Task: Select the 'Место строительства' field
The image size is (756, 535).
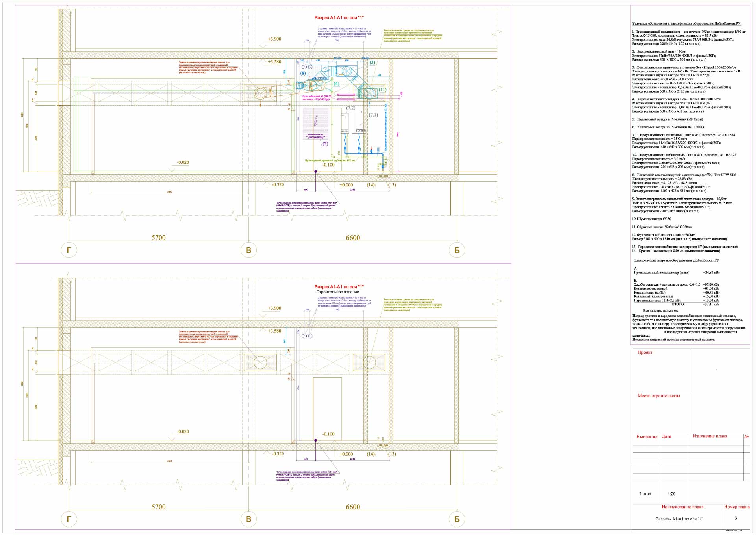Action: pyautogui.click(x=658, y=396)
